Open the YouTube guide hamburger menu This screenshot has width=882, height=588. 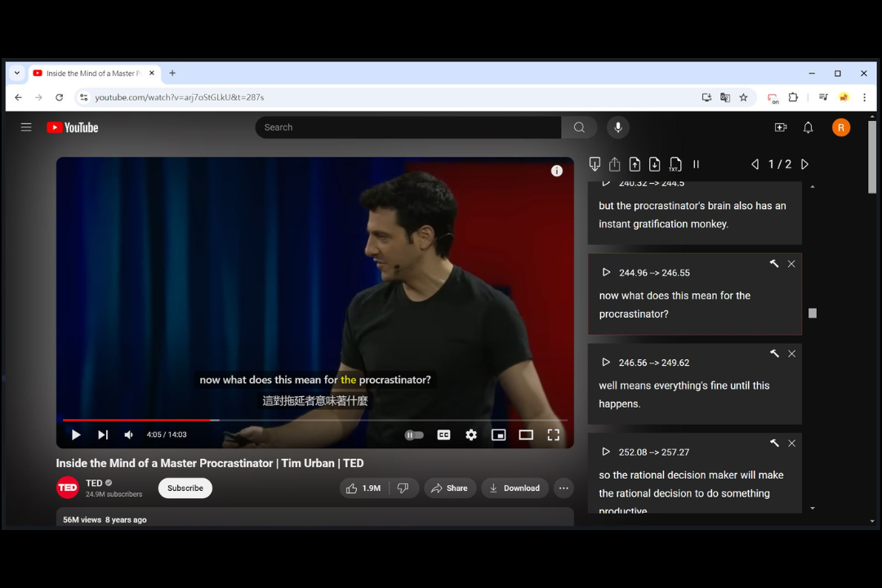click(x=26, y=127)
